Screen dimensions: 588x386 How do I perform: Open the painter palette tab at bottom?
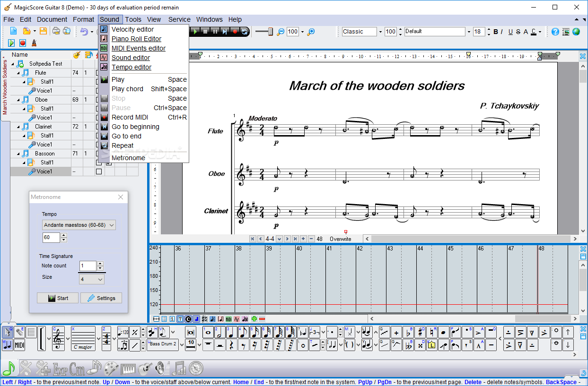click(x=111, y=368)
